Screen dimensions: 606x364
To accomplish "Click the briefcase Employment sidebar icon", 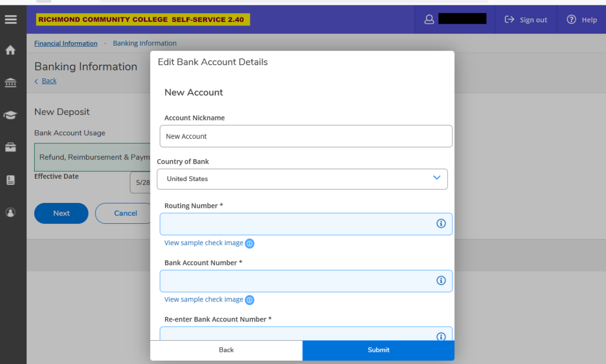I will pos(10,147).
